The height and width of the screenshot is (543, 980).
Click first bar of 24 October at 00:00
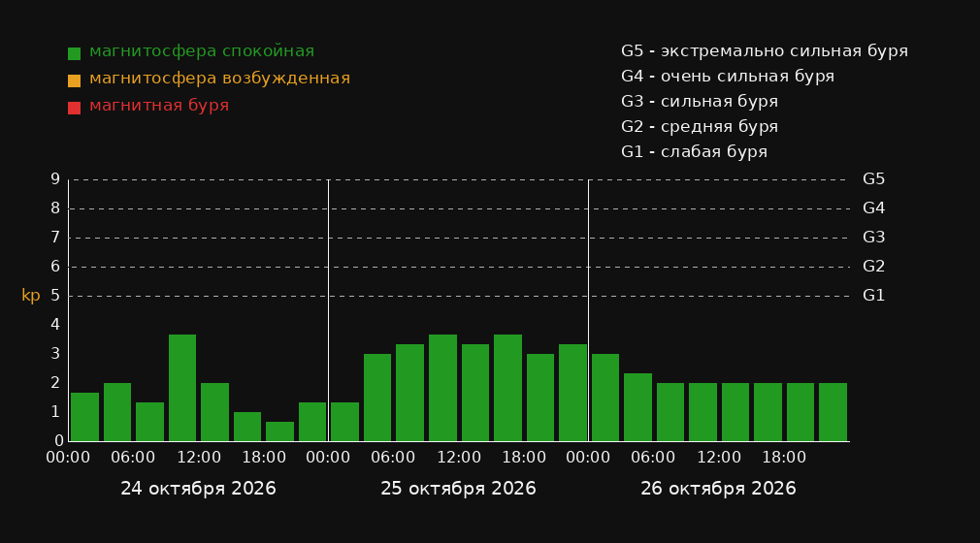point(85,417)
